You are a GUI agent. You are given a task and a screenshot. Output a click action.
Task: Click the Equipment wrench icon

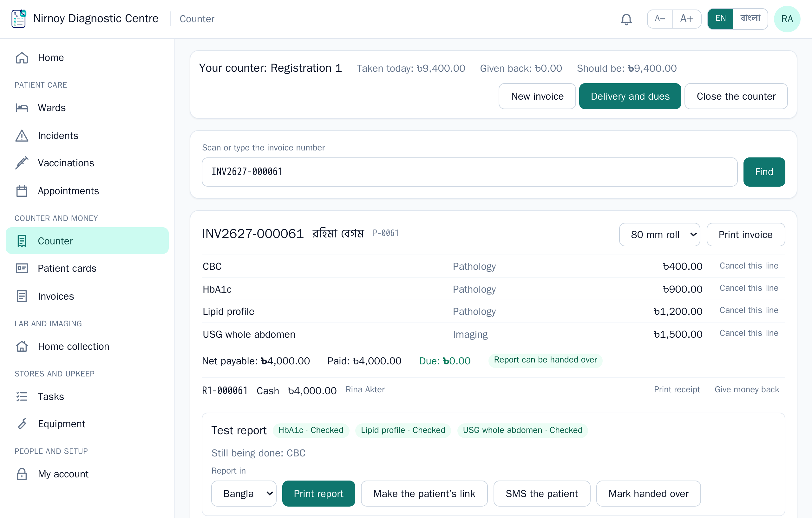click(22, 423)
